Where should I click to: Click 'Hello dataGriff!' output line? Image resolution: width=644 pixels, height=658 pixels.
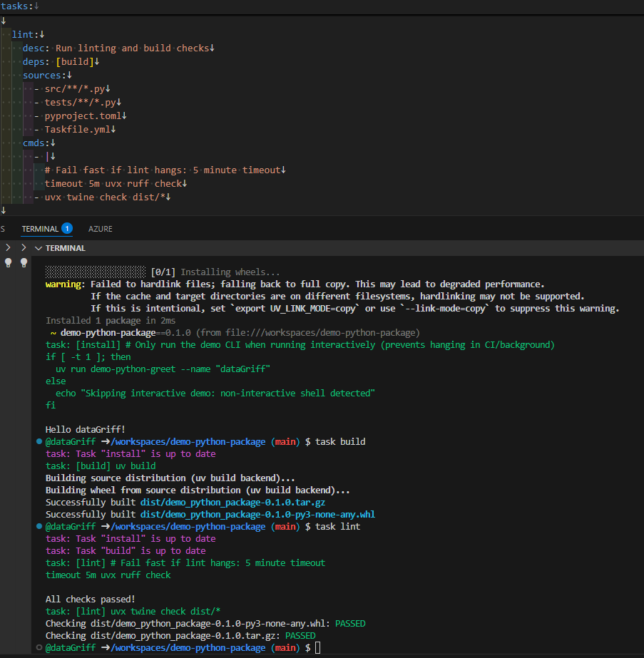click(x=85, y=429)
